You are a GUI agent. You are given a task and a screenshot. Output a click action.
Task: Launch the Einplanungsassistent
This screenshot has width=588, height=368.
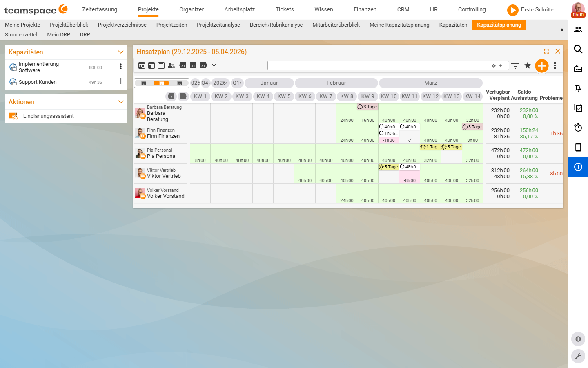48,116
